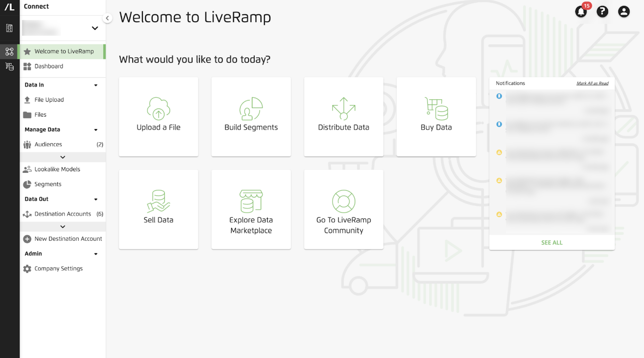Select the cart-database marketplace icon in left rail
This screenshot has width=644, height=358.
pos(9,67)
